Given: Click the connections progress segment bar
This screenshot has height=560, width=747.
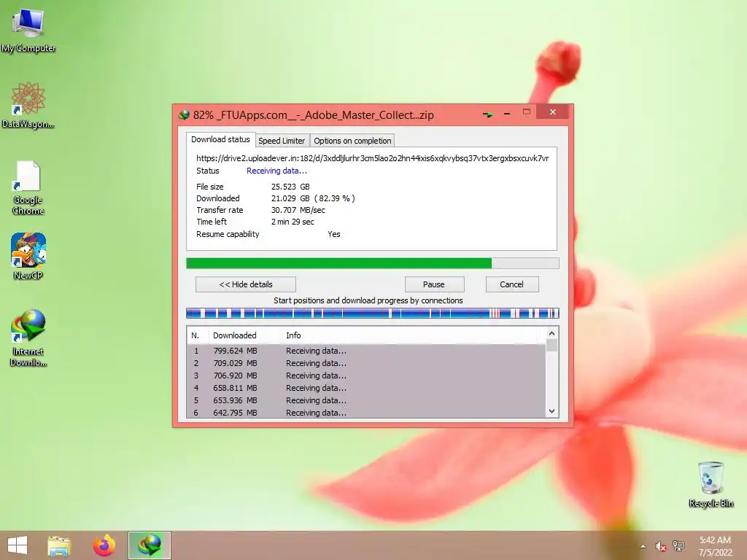Looking at the screenshot, I should tap(373, 314).
